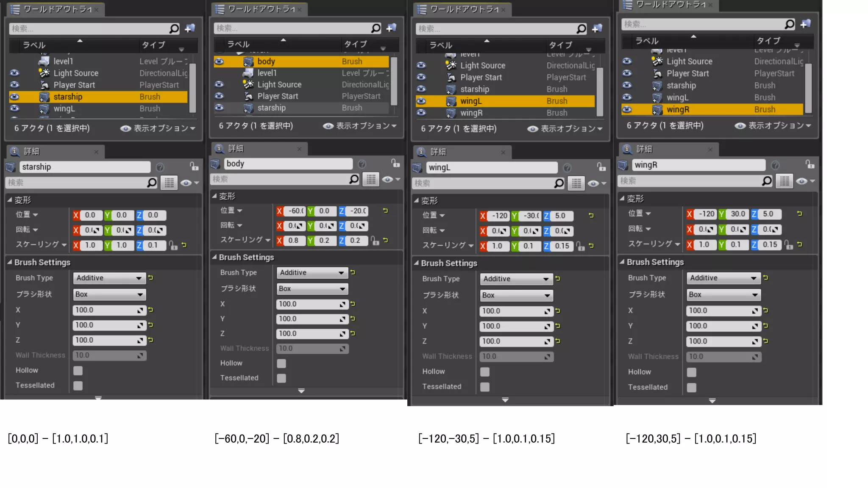Click the Brush X size 100.0 spinner for starship
868x488 pixels.
pos(109,310)
